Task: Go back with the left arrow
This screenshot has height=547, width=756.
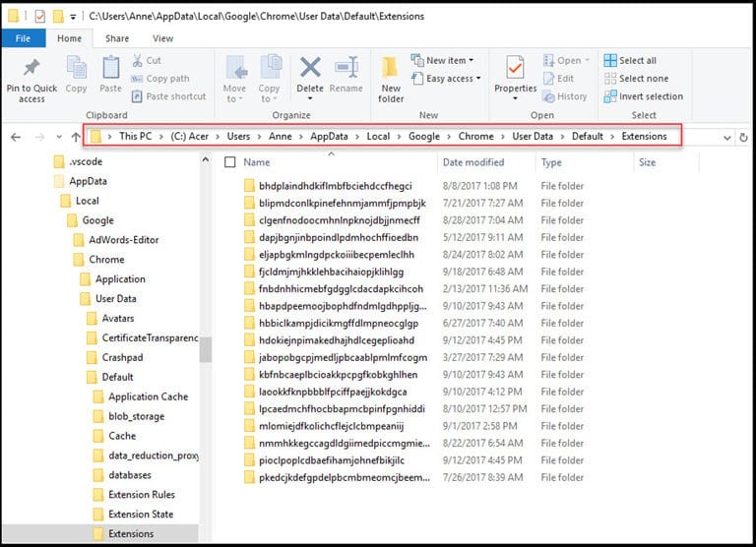Action: pos(16,138)
